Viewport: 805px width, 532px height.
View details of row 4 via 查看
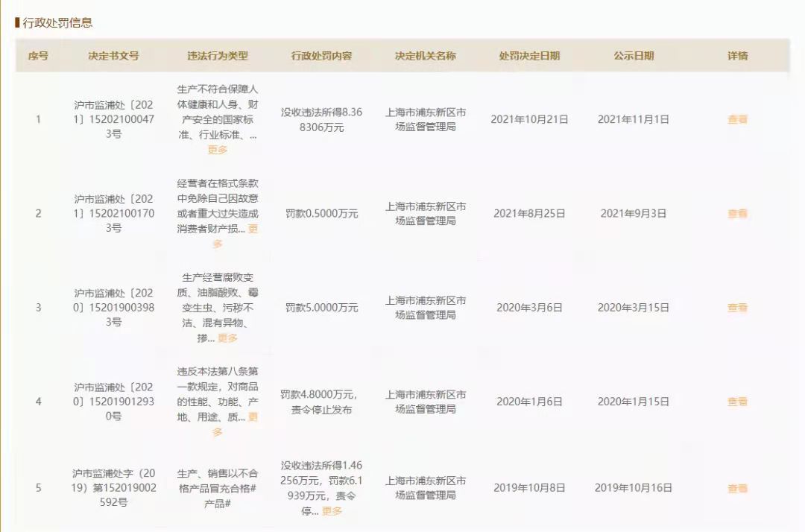click(x=737, y=402)
